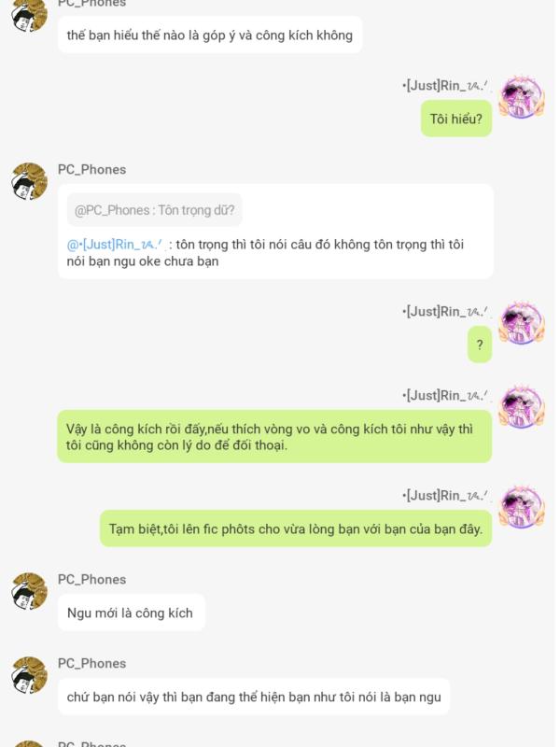Tap Rin's avatar beside 'Vậy là công kích' message
This screenshot has width=560, height=747.
[x=522, y=406]
